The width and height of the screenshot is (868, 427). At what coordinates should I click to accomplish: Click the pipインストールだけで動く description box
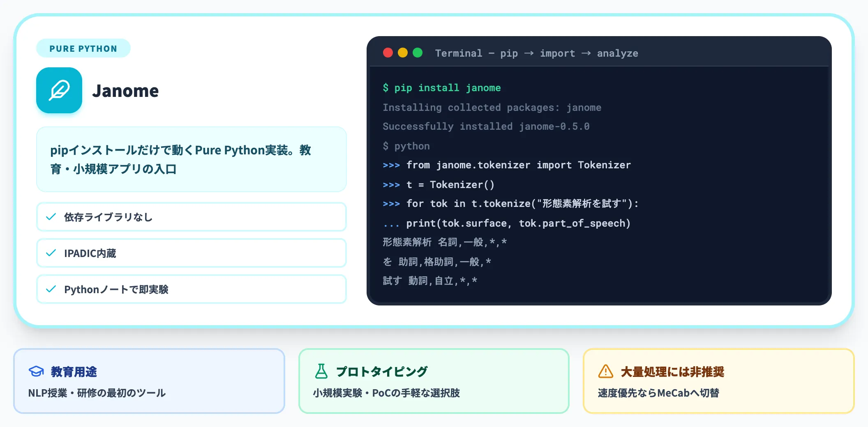tap(192, 159)
